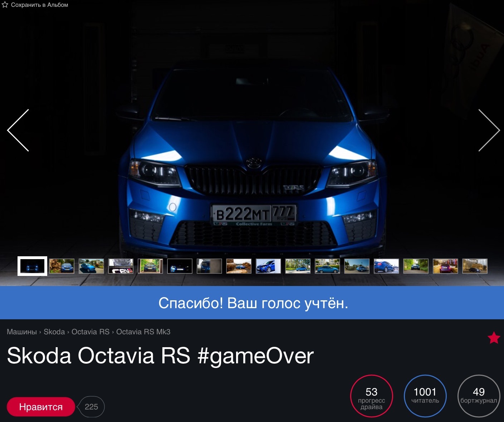Viewport: 504px width, 422px height.
Task: Open twelfth thumbnail, car under blue sky
Action: tap(357, 266)
